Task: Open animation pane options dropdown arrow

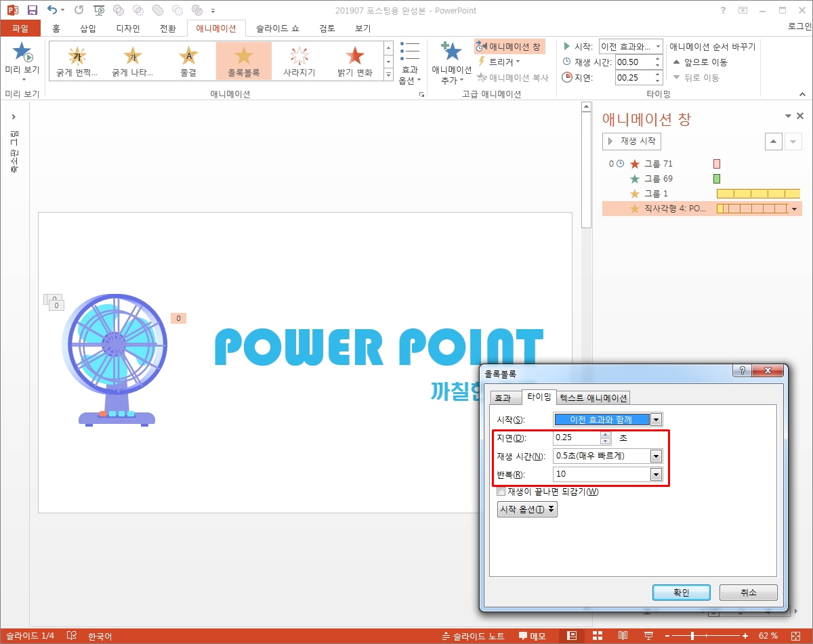Action: tap(788, 116)
